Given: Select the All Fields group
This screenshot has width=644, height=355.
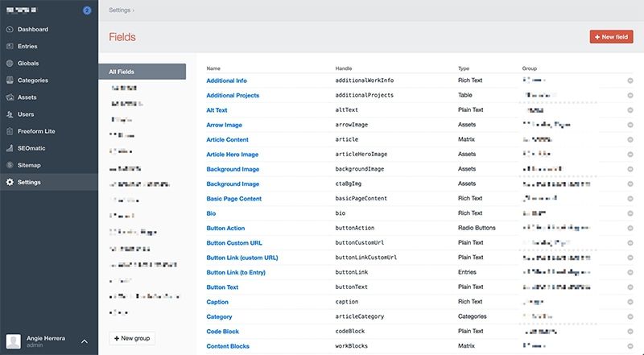Looking at the screenshot, I should click(x=142, y=72).
